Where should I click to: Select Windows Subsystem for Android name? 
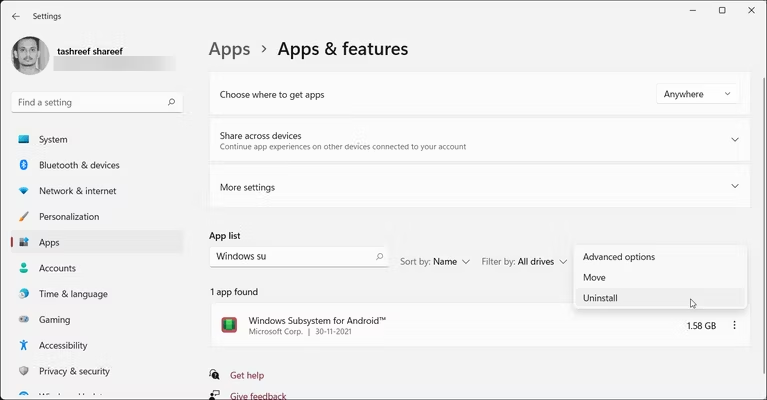point(317,320)
